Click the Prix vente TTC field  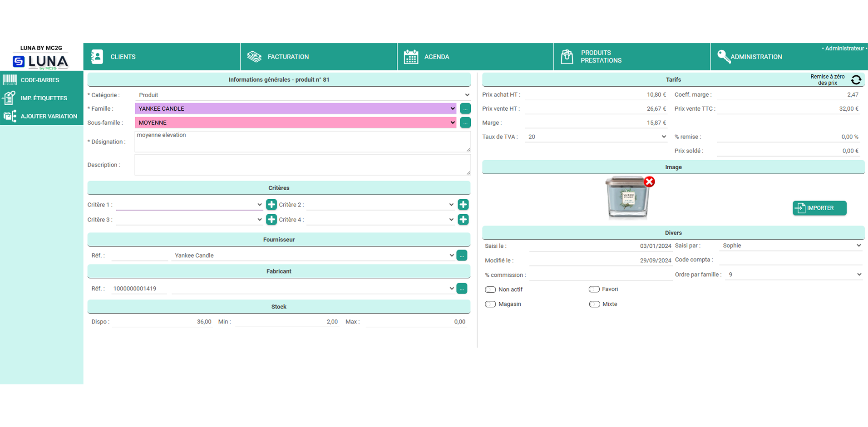tap(789, 108)
